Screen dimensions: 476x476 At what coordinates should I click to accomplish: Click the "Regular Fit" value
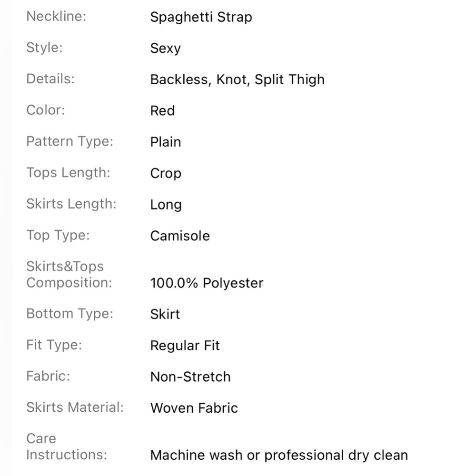185,346
